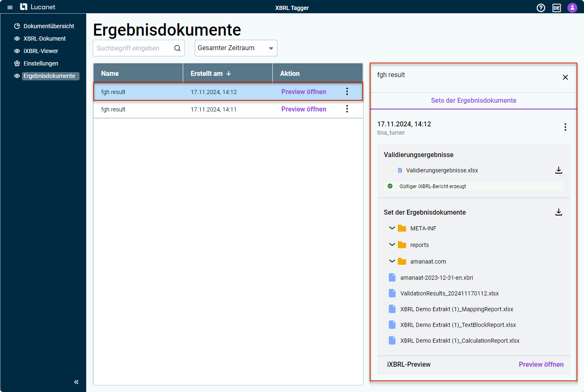
Task: Switch language via DE icon
Action: [557, 8]
